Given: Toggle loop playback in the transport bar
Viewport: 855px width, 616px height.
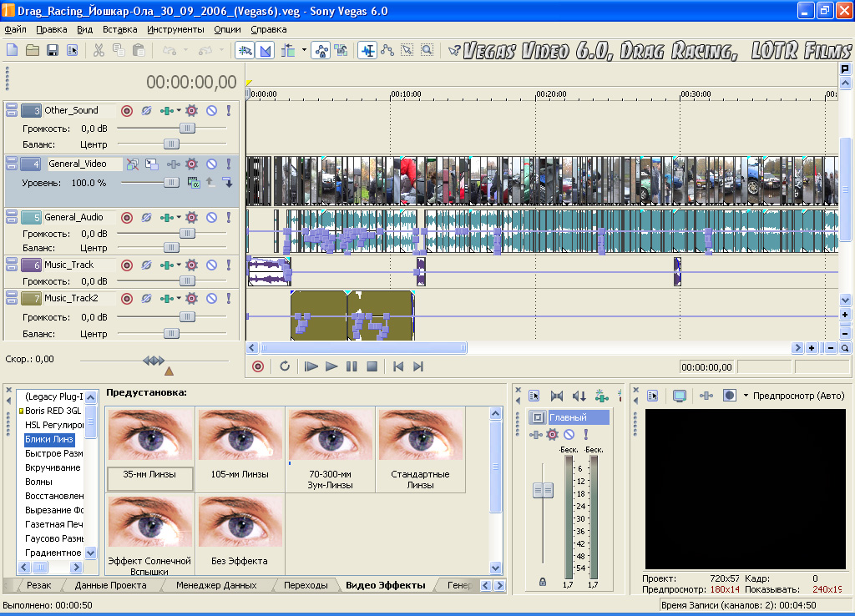Looking at the screenshot, I should click(x=285, y=366).
